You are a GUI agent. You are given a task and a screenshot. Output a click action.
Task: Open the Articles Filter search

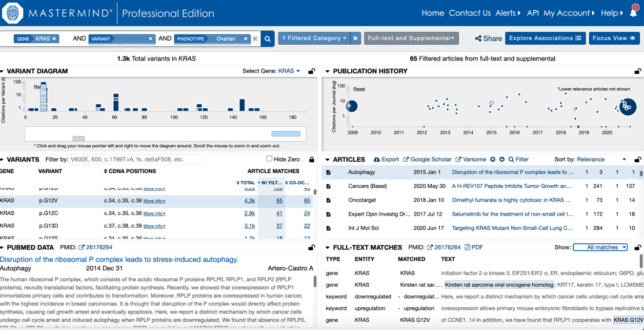tap(518, 160)
